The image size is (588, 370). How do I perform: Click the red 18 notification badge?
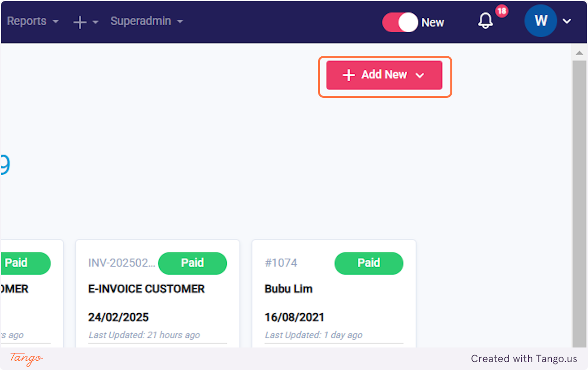pyautogui.click(x=502, y=11)
